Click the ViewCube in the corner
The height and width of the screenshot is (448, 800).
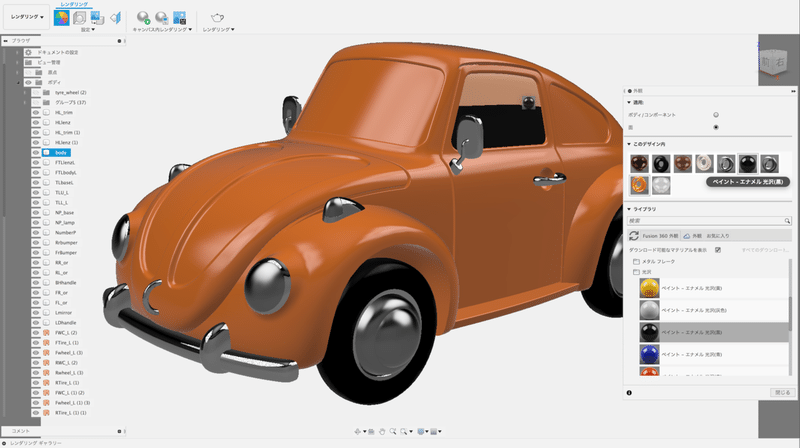(x=773, y=64)
